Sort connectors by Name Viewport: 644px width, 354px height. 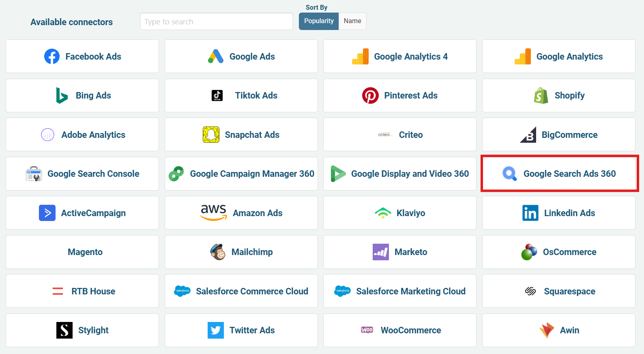tap(352, 21)
